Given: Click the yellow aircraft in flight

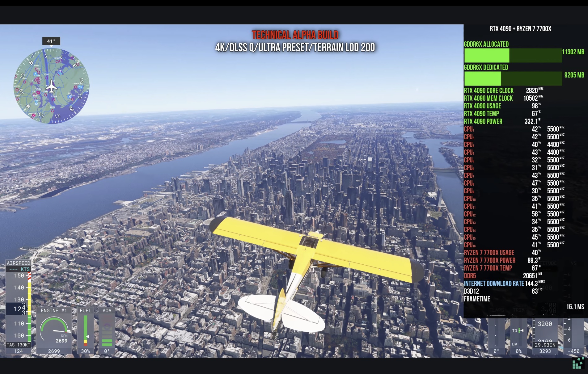Looking at the screenshot, I should point(309,259).
